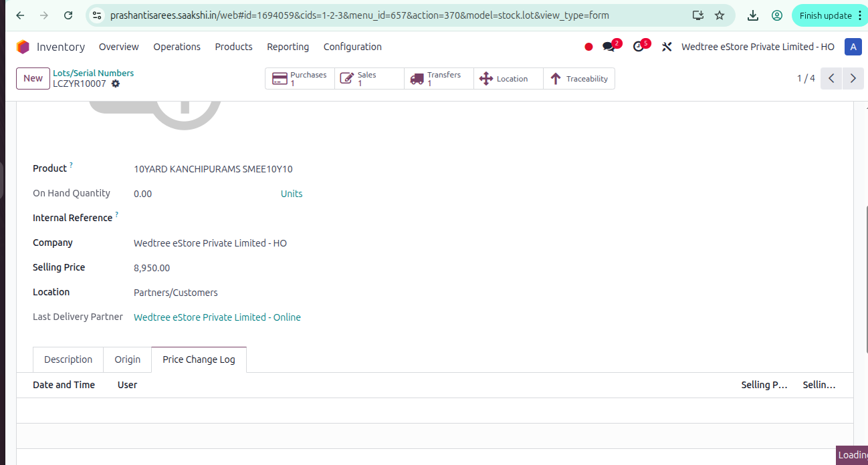Click the red recording dot indicator
868x465 pixels.
point(588,47)
